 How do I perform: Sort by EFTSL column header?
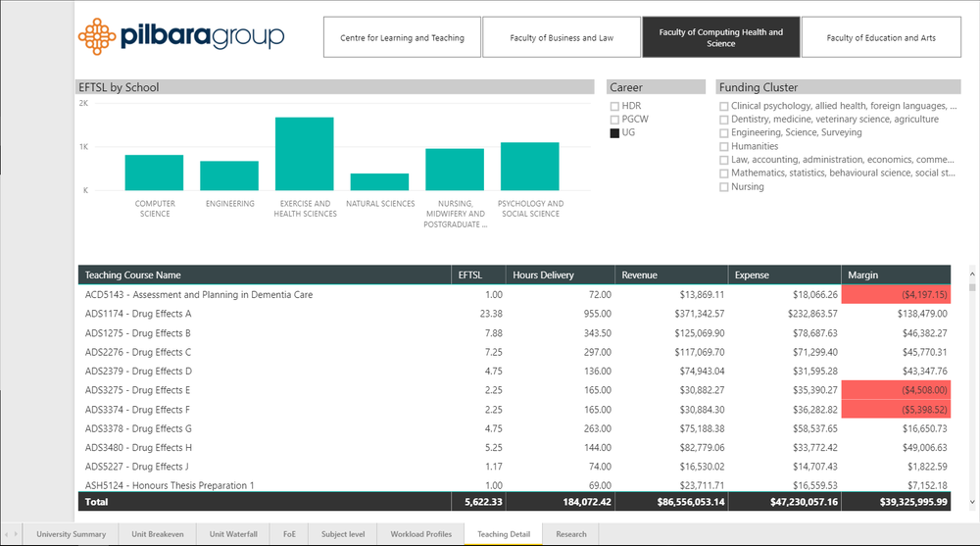point(479,274)
